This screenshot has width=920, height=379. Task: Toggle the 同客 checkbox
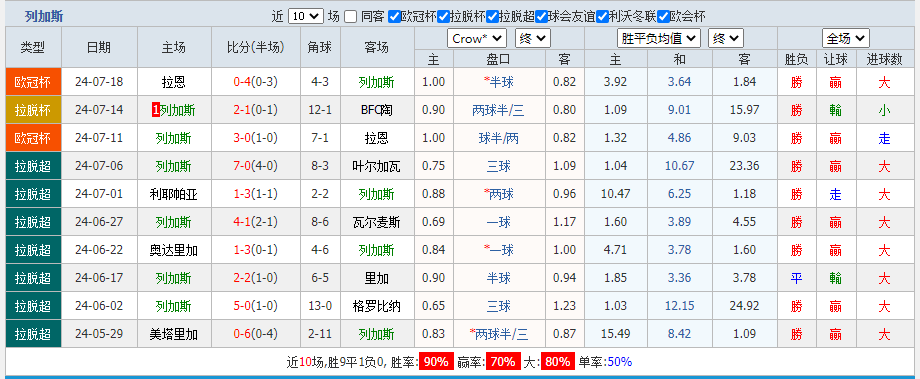pos(350,16)
